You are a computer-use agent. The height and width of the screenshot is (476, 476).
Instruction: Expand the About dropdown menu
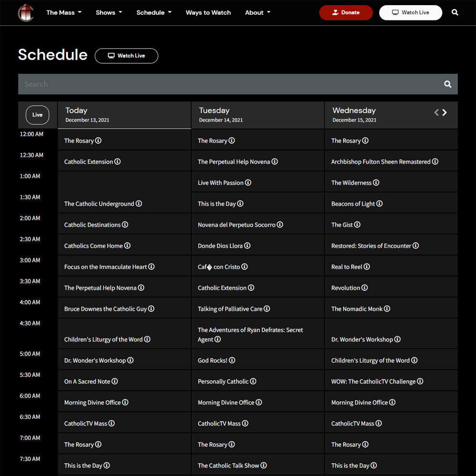pos(258,12)
